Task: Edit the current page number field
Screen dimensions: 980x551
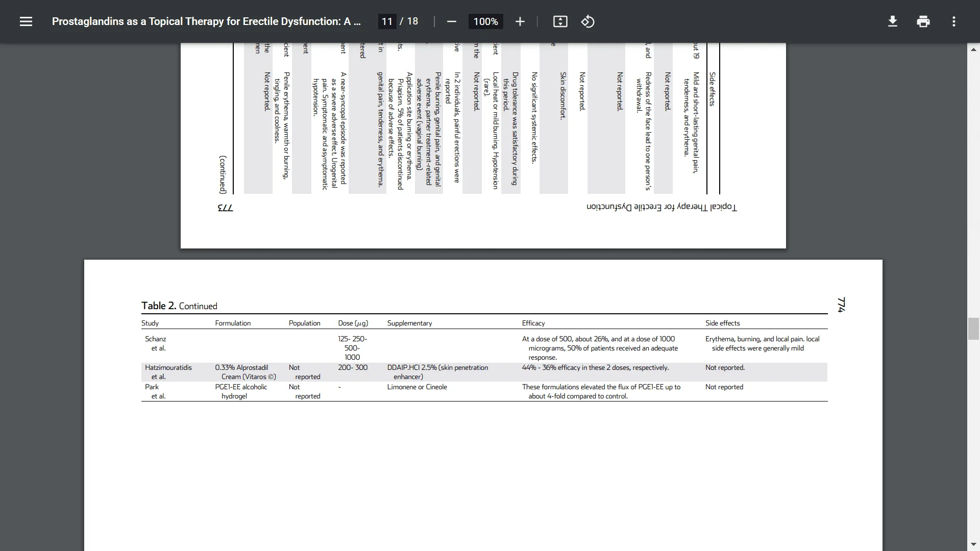Action: [x=387, y=21]
